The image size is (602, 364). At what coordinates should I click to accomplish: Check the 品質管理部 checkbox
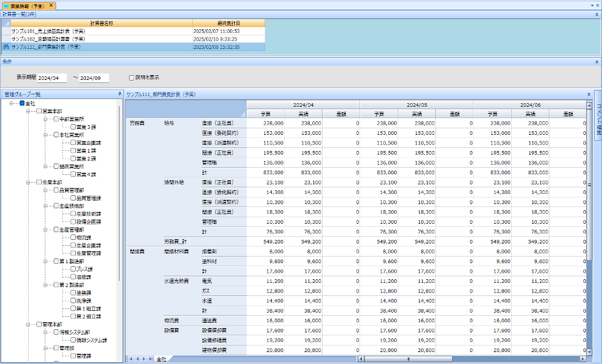click(56, 190)
